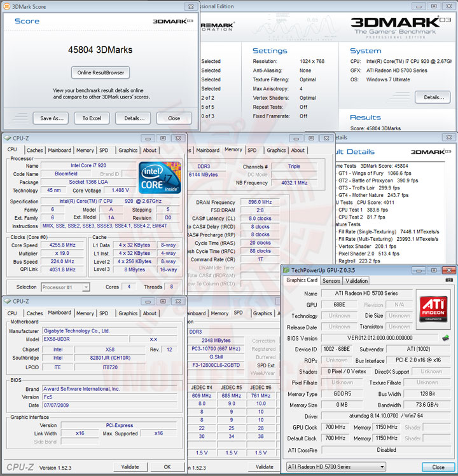Viewport: 458px width, 476px height.
Task: Click title icon of CPU-Z processor window
Action: click(x=7, y=138)
